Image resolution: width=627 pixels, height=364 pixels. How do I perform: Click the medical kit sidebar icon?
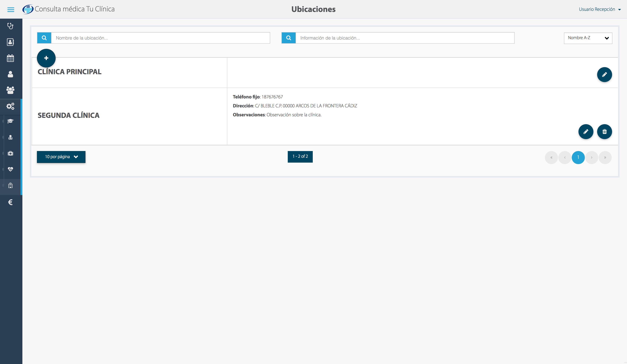click(10, 153)
